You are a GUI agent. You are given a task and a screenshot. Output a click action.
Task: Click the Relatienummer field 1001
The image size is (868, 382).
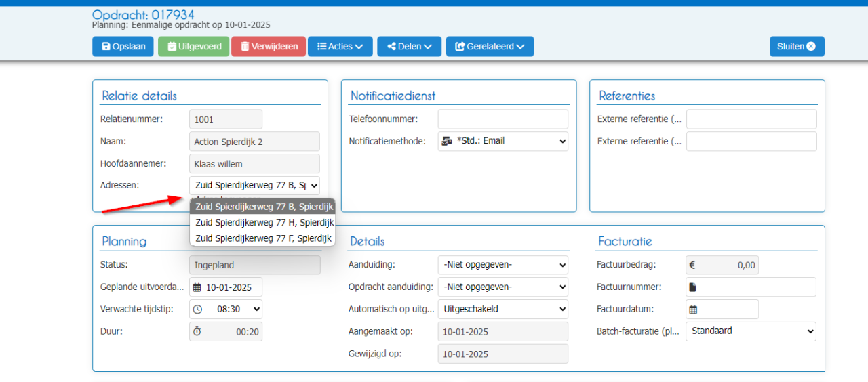226,119
